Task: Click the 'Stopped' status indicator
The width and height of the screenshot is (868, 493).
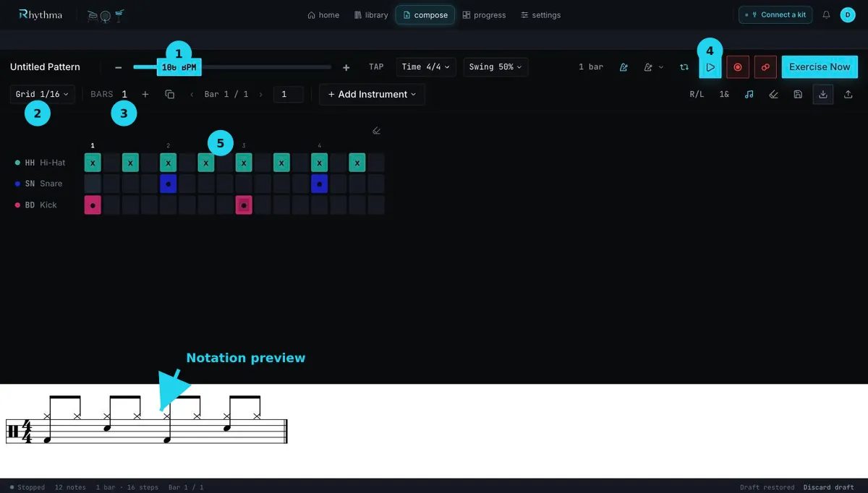Action: coord(27,487)
